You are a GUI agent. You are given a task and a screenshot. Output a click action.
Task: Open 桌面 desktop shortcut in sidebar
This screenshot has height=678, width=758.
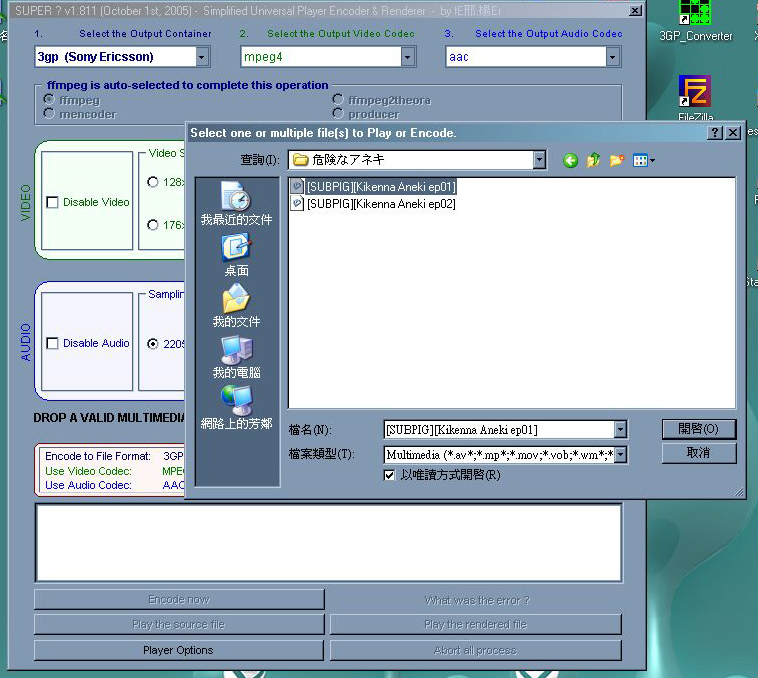(236, 255)
